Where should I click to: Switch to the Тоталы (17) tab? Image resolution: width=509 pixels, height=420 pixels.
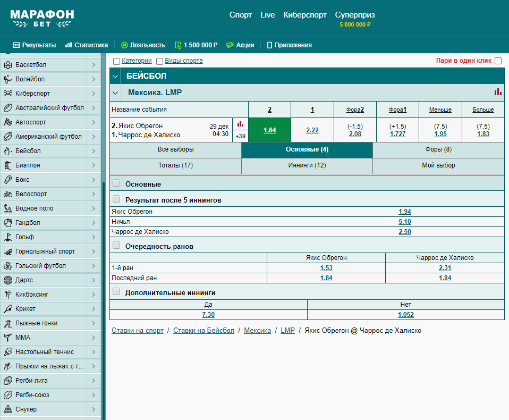(x=176, y=165)
